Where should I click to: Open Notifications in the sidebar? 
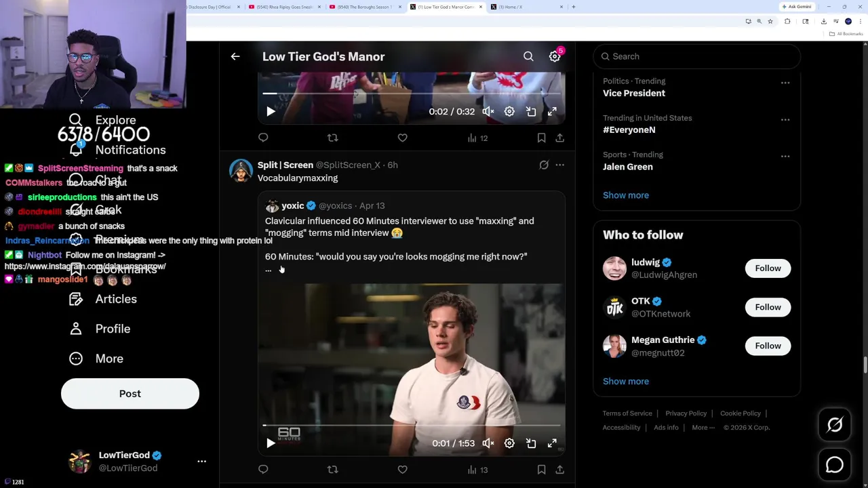(117, 150)
